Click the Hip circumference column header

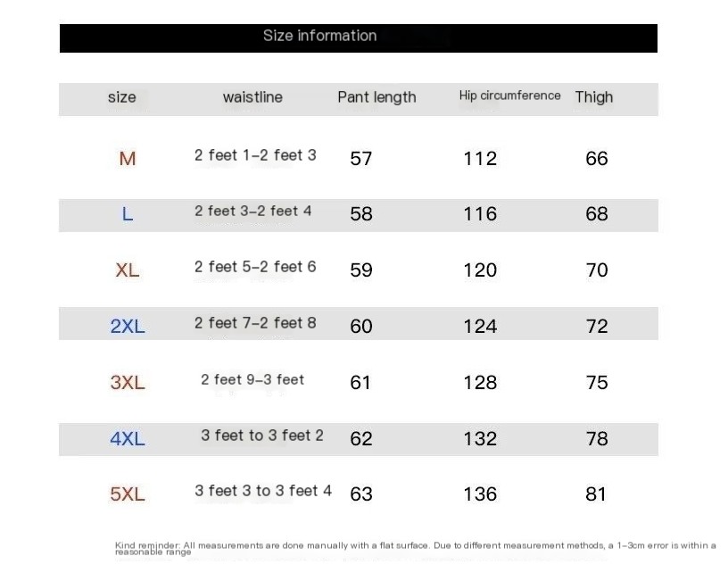509,95
